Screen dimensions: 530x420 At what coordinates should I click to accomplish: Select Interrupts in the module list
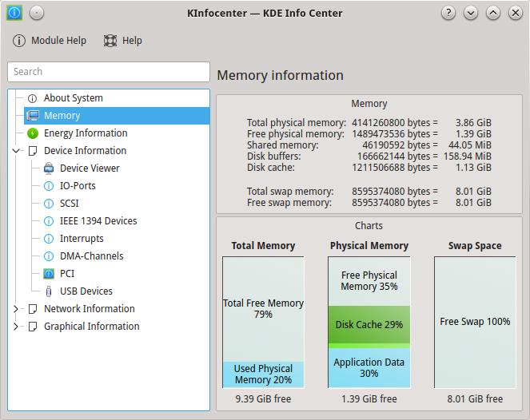tap(82, 239)
